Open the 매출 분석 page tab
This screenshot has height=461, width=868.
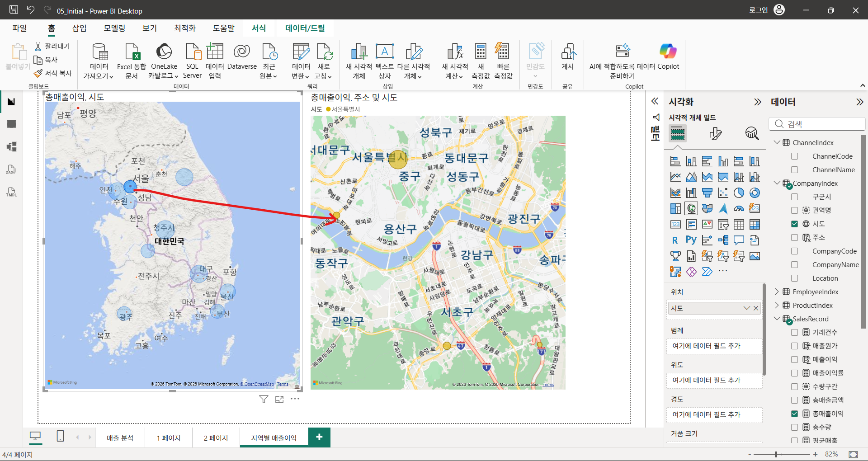(120, 438)
